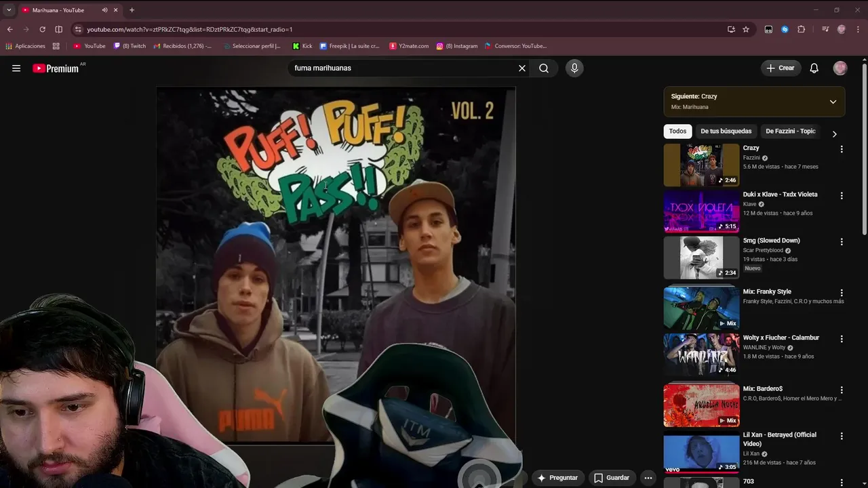Show more filter chips with the arrow
868x488 pixels.
click(x=834, y=134)
